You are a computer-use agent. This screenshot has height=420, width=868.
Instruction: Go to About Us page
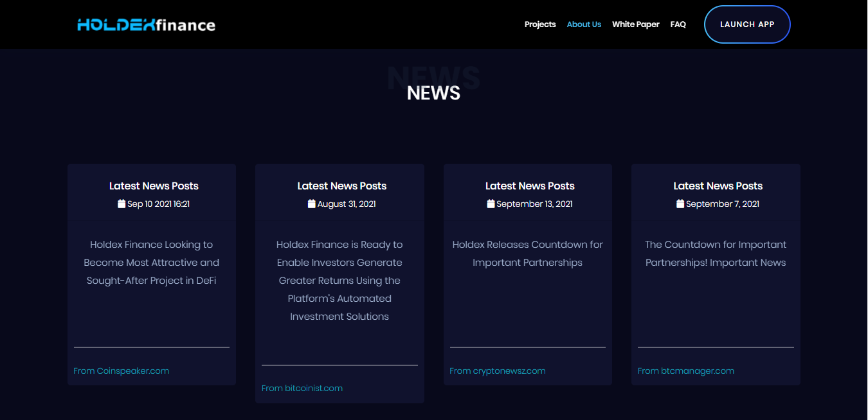(x=584, y=24)
